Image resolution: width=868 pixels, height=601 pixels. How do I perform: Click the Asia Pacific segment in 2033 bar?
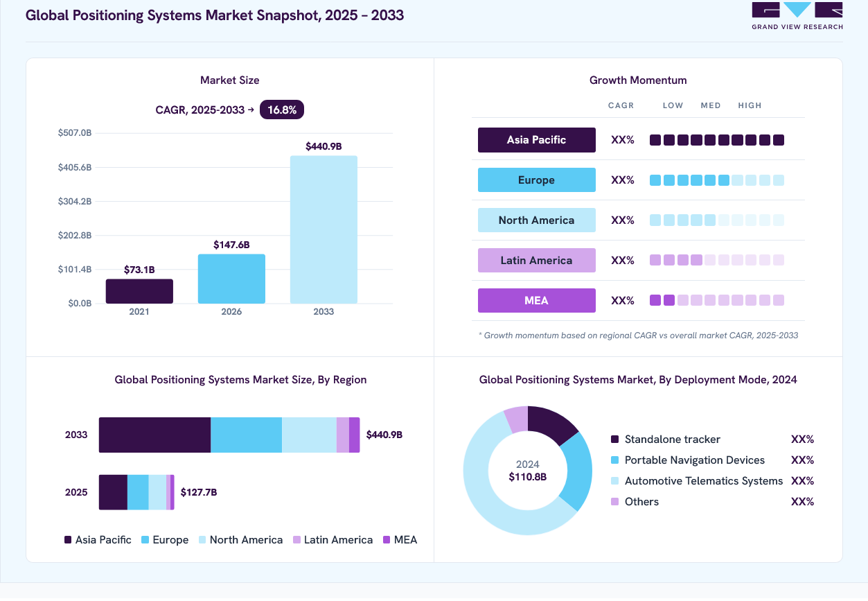[x=154, y=435]
